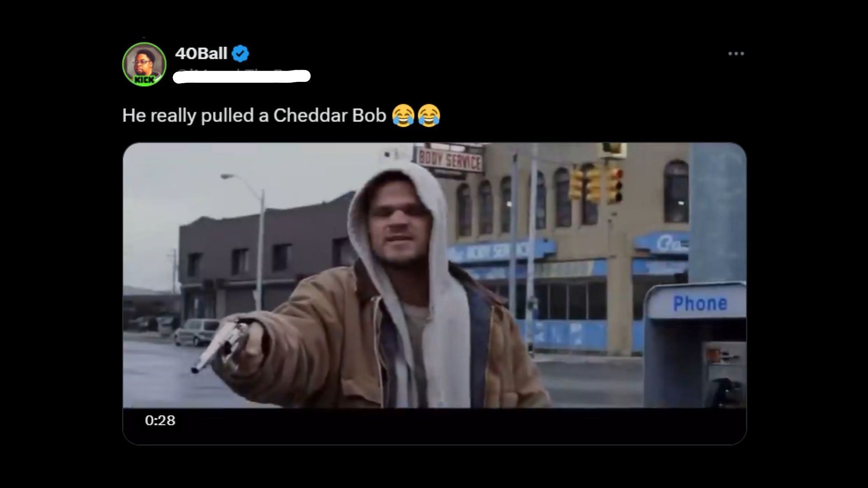Open the 40Ball display name link
This screenshot has width=868, height=488.
pyautogui.click(x=201, y=53)
